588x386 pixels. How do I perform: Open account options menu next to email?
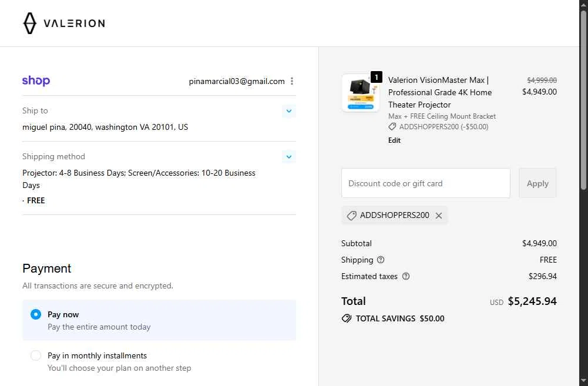pyautogui.click(x=292, y=81)
